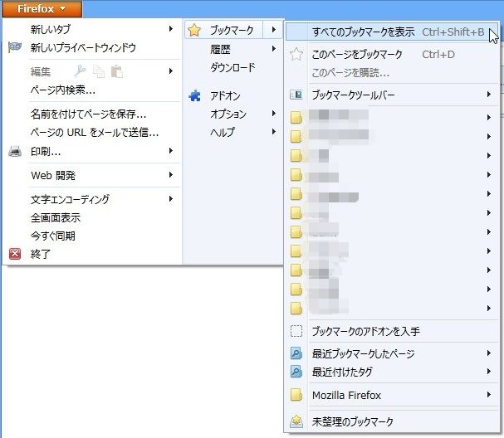
Task: Click the puzzle piece icon beside アドオン
Action: [x=194, y=95]
